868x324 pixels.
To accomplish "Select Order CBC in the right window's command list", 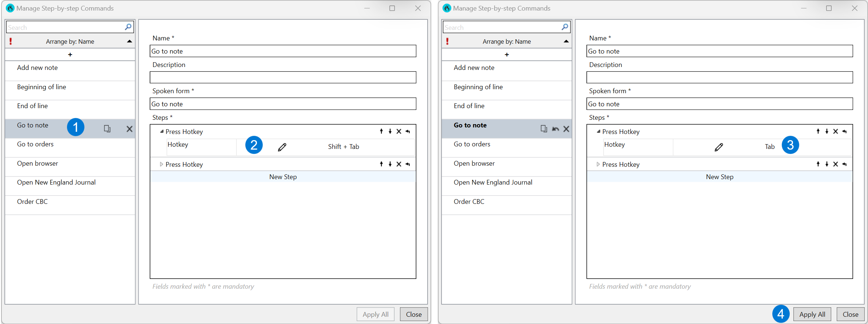I will click(x=469, y=202).
